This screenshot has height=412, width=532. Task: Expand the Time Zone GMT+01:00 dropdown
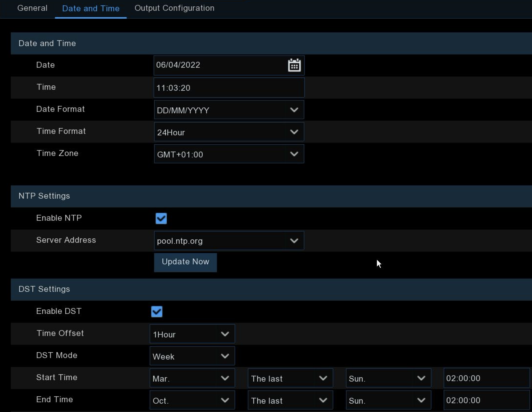(229, 154)
